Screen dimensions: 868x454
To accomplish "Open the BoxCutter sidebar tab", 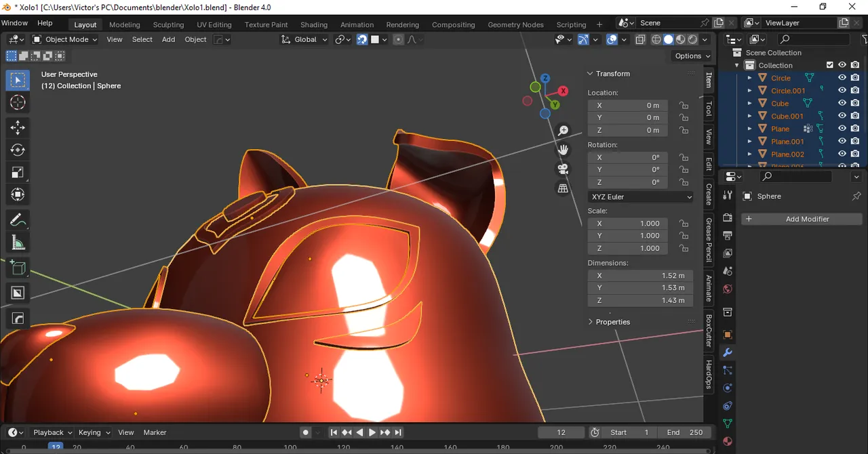I will [x=709, y=330].
